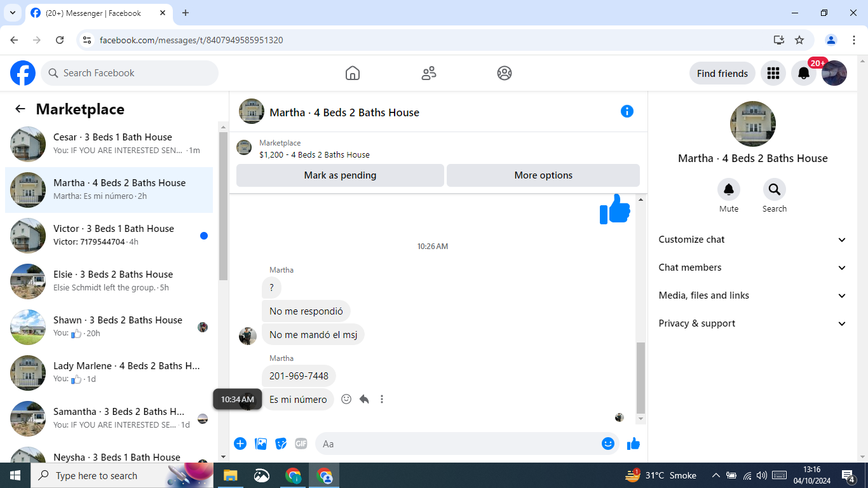Go to the Home feed icon
This screenshot has width=868, height=488.
pos(353,73)
